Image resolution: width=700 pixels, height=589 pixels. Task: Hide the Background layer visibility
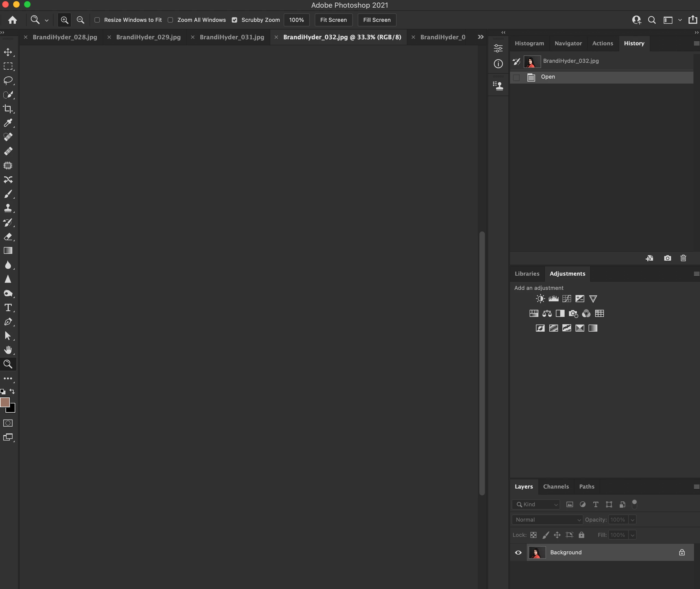tap(518, 553)
